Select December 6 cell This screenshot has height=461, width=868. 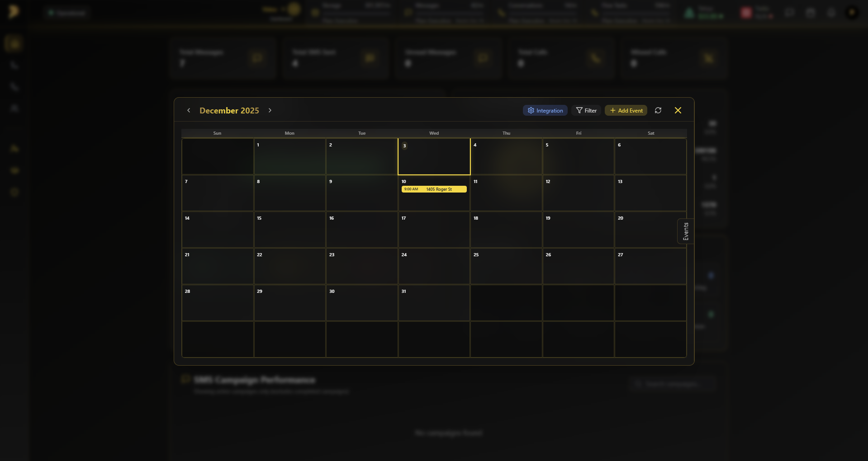pyautogui.click(x=650, y=156)
